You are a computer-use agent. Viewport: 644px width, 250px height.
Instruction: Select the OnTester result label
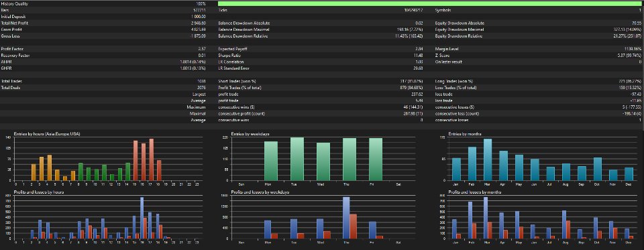(449, 62)
